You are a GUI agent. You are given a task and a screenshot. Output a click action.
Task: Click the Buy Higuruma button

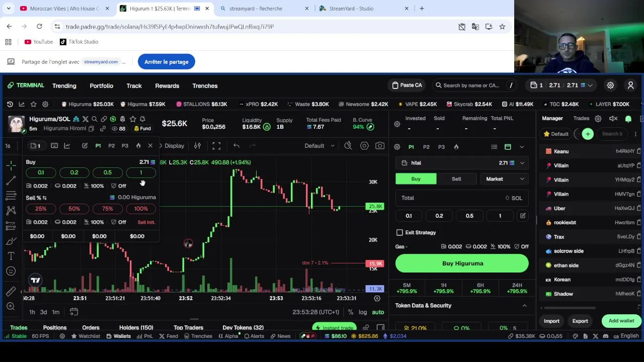462,263
